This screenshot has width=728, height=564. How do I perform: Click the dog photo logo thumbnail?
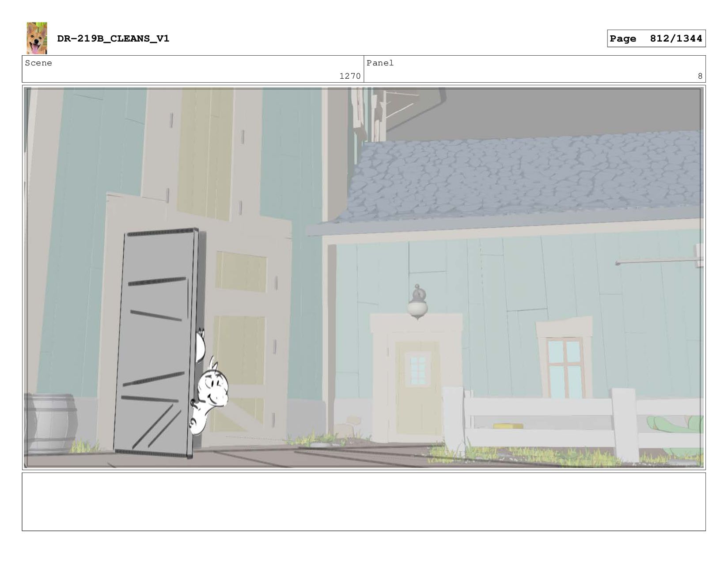pos(37,38)
